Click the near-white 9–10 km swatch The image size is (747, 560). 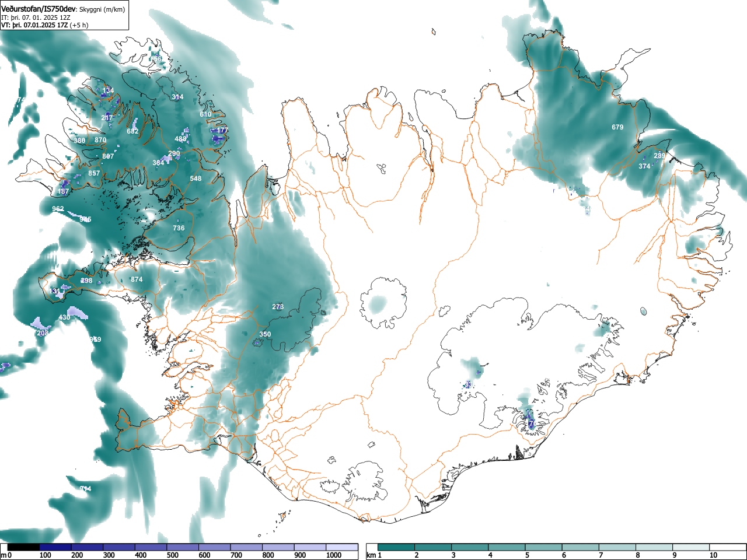point(691,547)
